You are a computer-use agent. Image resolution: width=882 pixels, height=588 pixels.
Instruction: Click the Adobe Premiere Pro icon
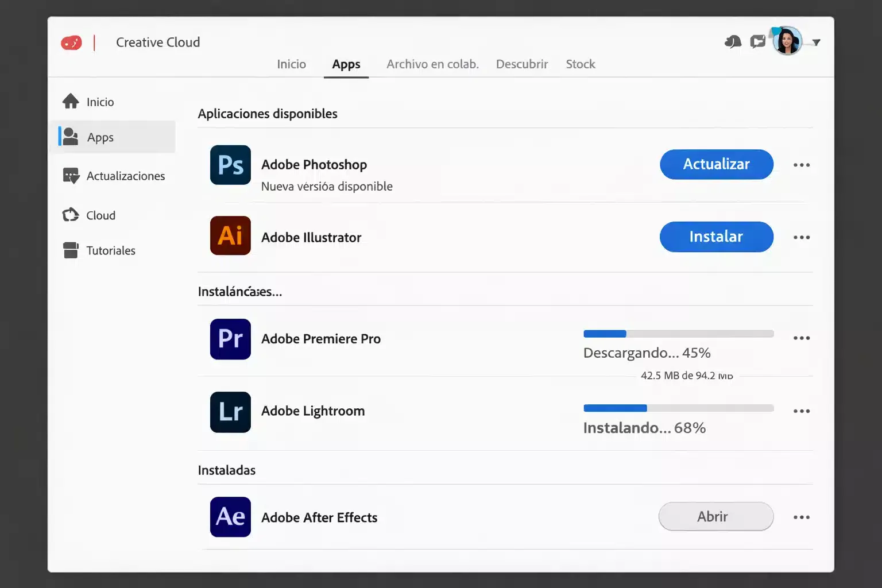tap(230, 339)
